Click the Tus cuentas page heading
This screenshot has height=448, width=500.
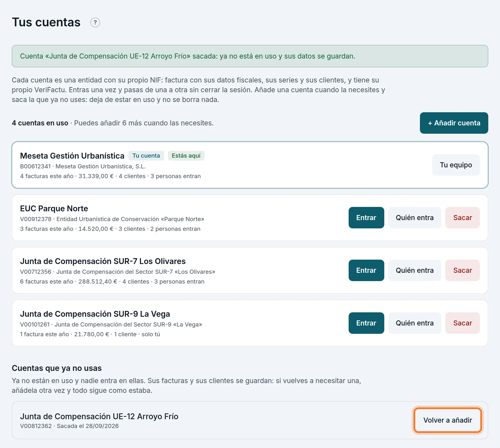(46, 22)
